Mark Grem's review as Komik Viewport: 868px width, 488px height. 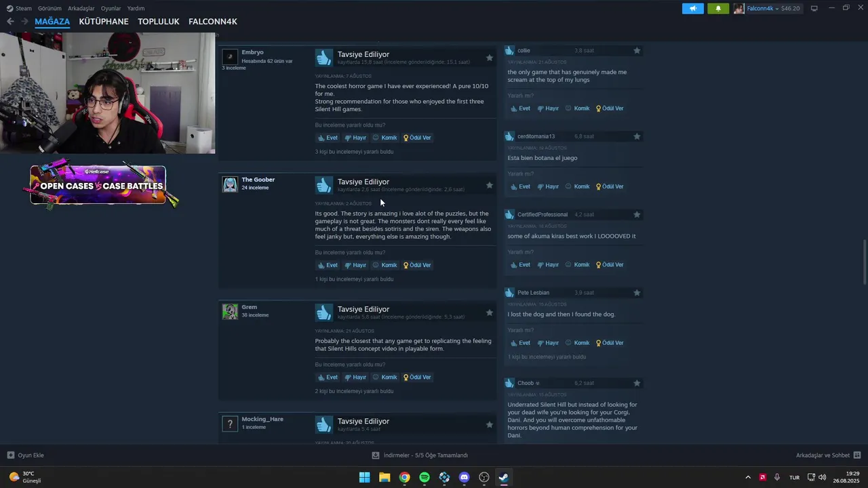[x=384, y=378]
